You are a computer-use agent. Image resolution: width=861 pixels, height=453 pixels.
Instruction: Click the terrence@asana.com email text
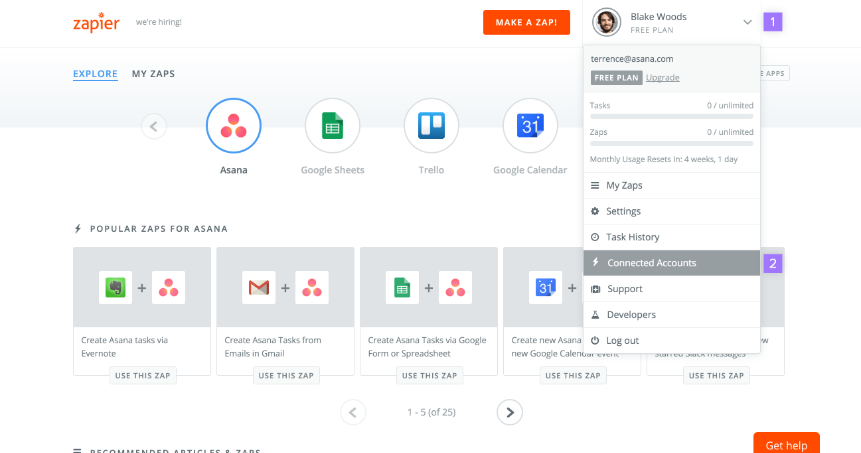[632, 59]
